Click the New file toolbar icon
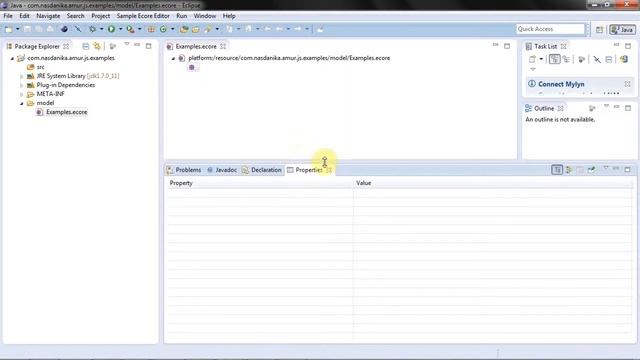640x360 pixels. click(9, 29)
